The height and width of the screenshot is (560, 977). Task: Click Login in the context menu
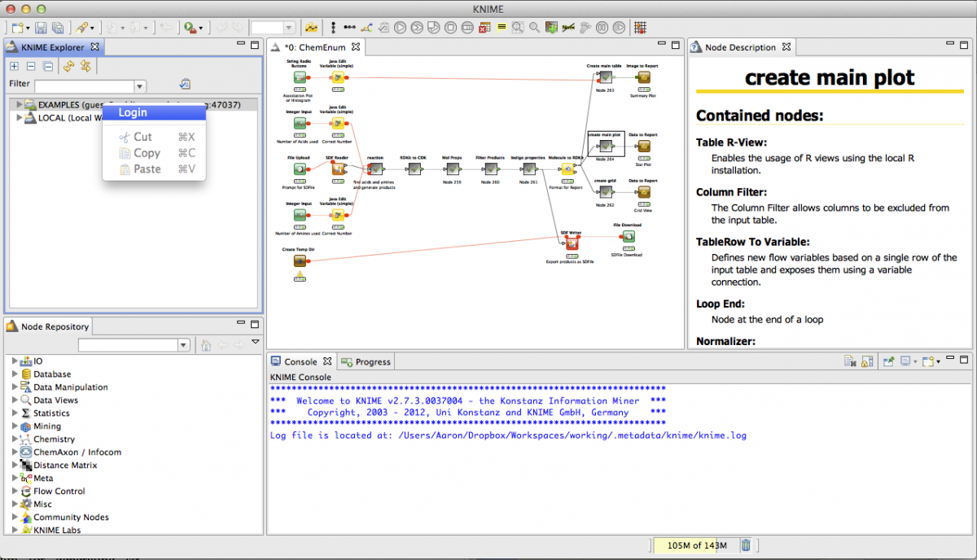134,112
